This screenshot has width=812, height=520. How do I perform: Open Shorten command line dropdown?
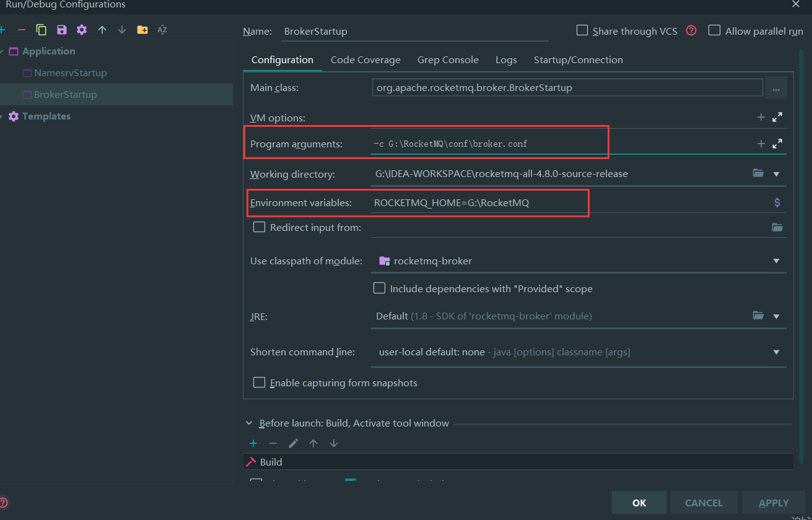[x=777, y=352]
